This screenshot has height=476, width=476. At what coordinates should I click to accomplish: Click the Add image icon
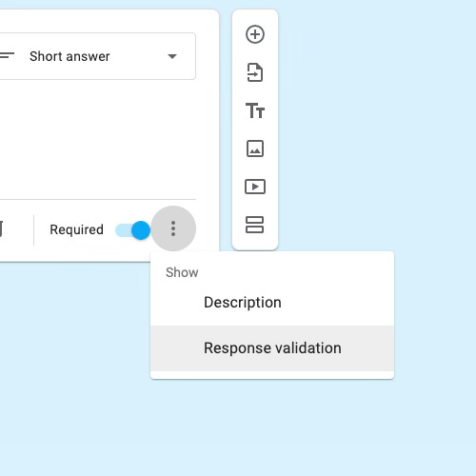click(x=255, y=149)
